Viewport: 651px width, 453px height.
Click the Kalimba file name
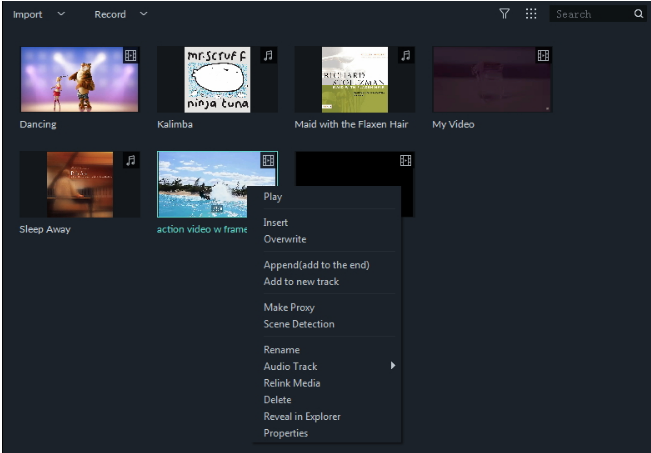[175, 124]
